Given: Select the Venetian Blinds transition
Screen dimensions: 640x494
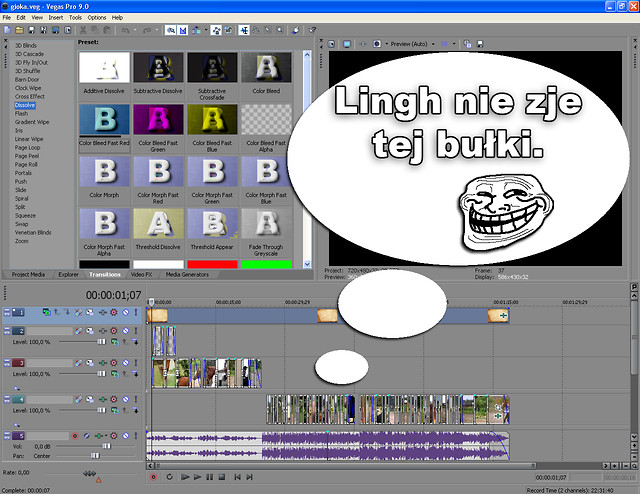Looking at the screenshot, I should tap(33, 232).
